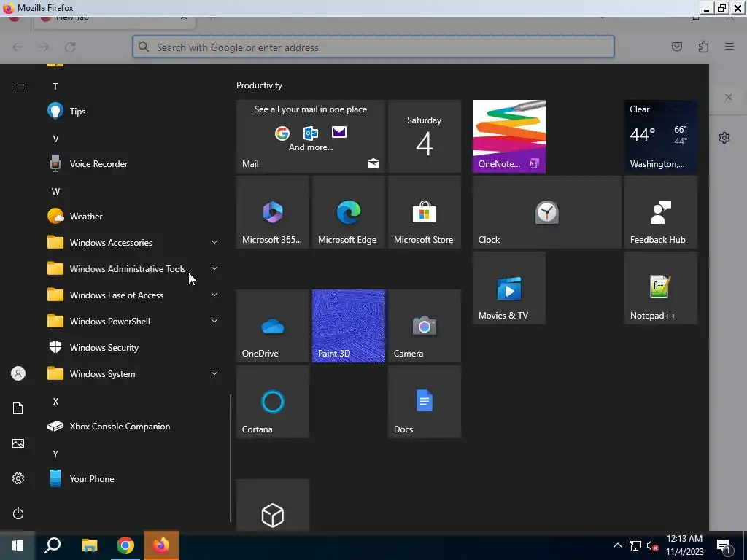Screen dimensions: 747x560
Task: Jump to letter X heading
Action: coord(55,402)
